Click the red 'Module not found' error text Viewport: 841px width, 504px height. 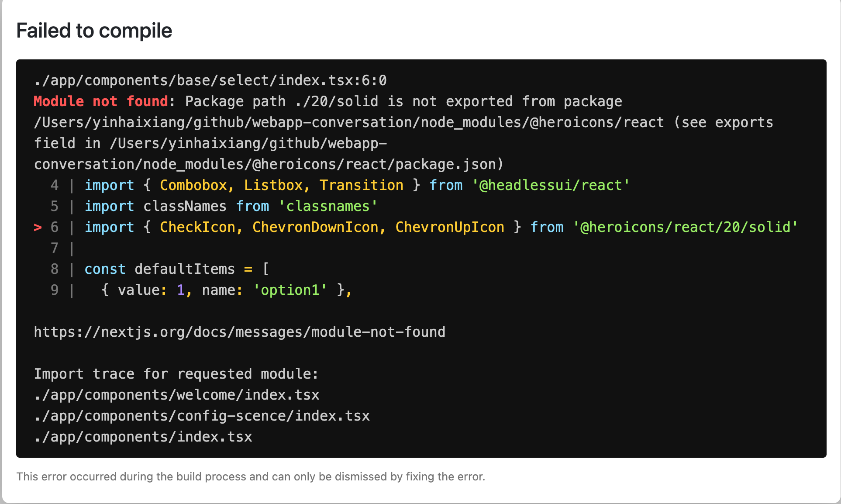(100, 101)
